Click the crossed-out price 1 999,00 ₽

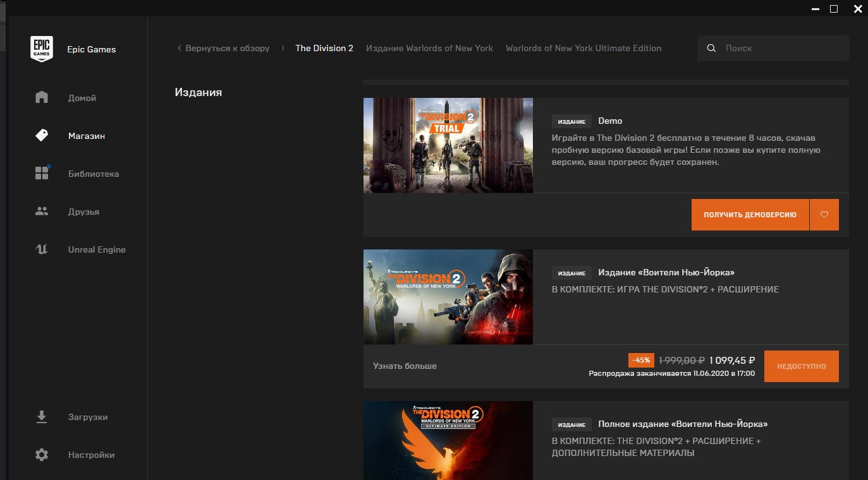pyautogui.click(x=682, y=360)
